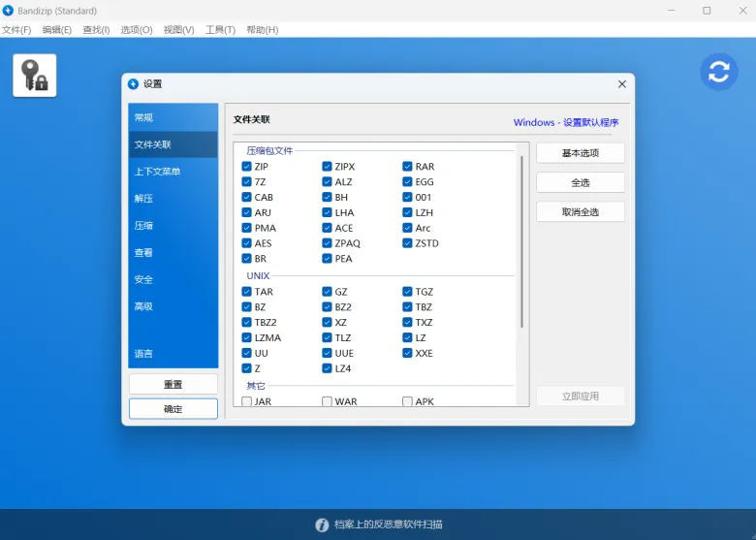Go to the 压缩 settings tab
Screen dimensions: 756x540
coord(173,225)
